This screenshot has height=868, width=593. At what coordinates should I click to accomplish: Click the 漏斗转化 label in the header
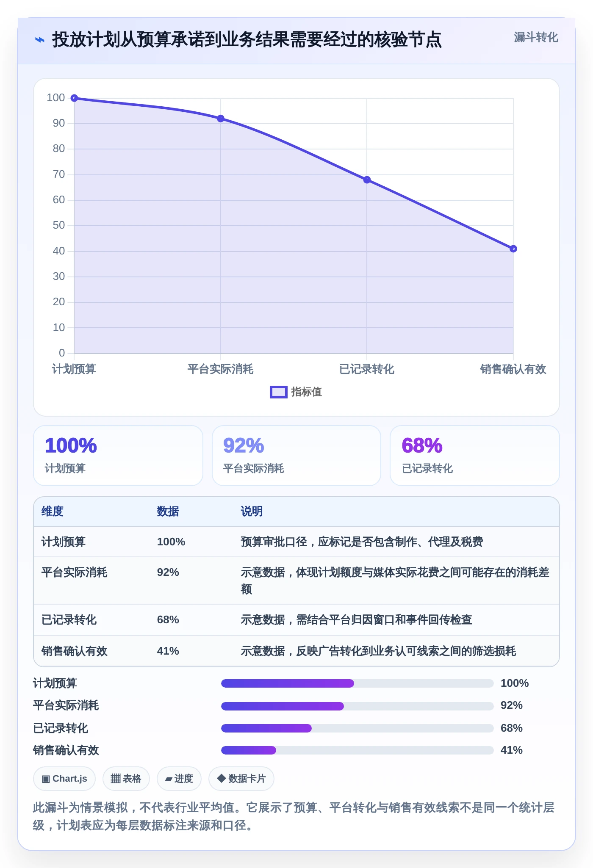536,37
